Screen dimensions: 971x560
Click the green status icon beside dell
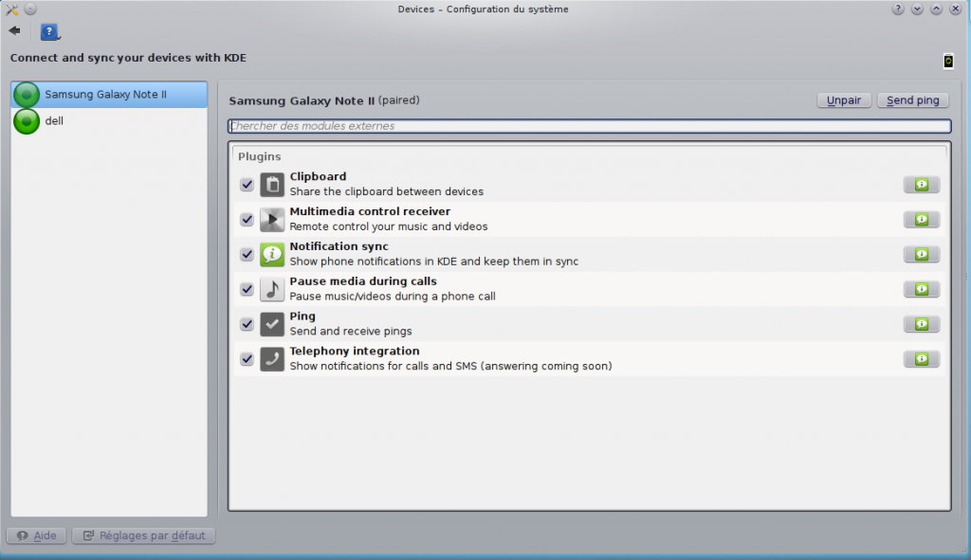click(27, 121)
